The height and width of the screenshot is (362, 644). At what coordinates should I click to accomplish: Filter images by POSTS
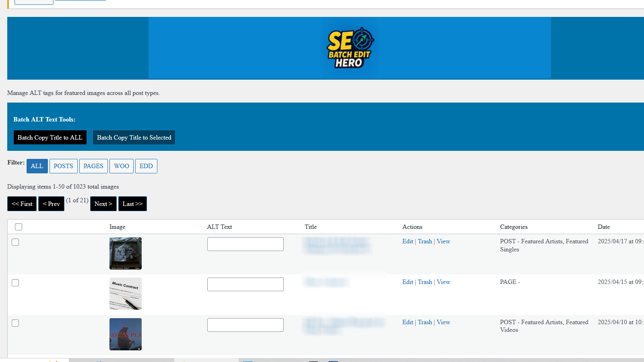point(63,166)
